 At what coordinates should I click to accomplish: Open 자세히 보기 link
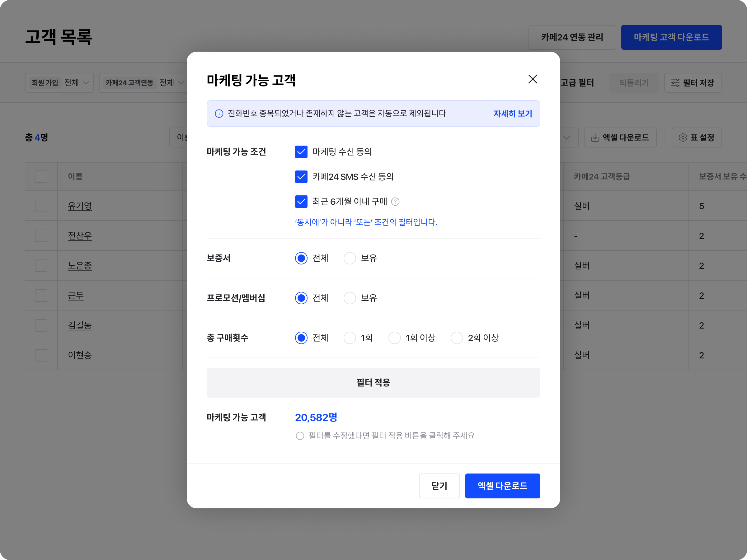(x=512, y=114)
